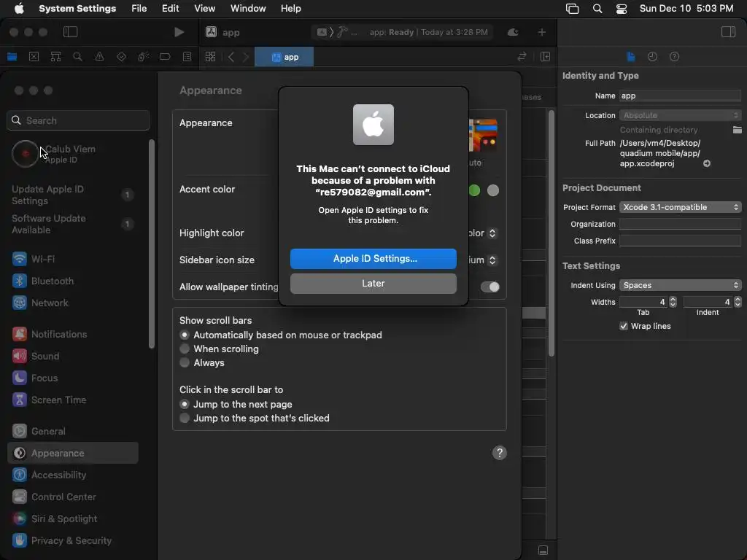Click the Later button
The width and height of the screenshot is (747, 560).
point(373,284)
